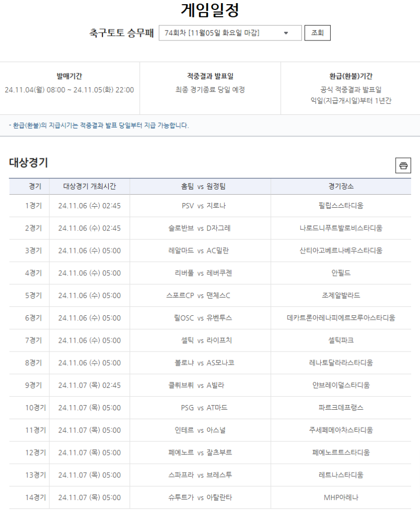420x510 pixels.
Task: Click the 파르크데프랭스 venue cell
Action: point(341,408)
